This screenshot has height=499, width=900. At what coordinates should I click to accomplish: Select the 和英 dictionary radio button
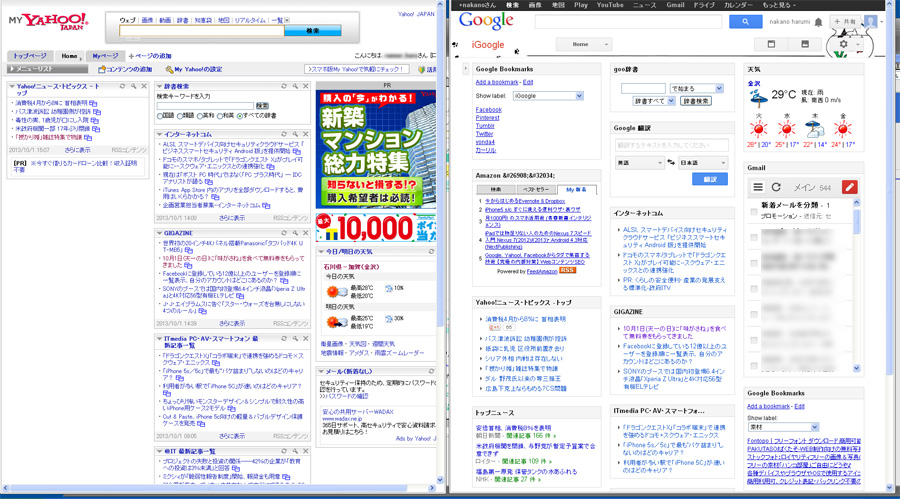point(220,116)
